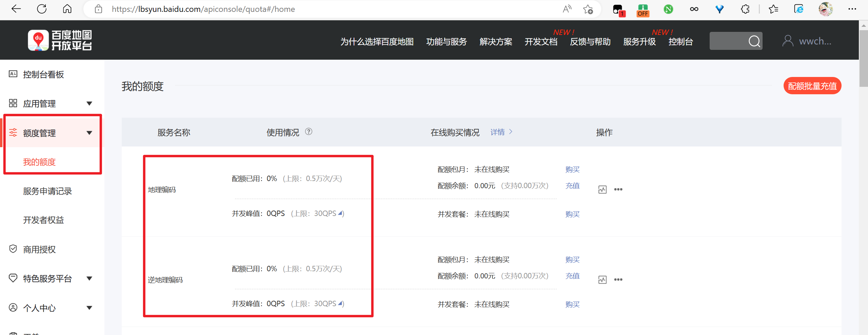Open the 使用情况 help question mark icon

click(309, 132)
